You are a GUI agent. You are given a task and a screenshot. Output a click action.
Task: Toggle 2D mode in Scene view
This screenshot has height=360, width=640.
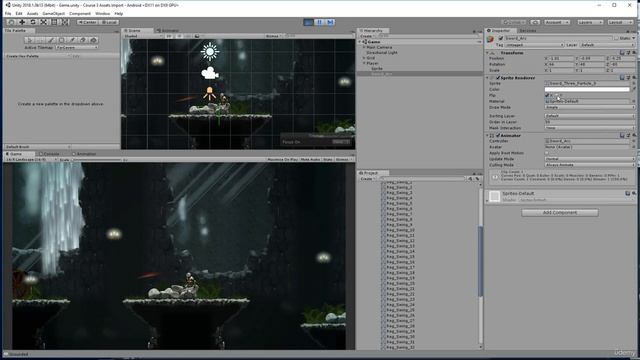click(x=169, y=36)
